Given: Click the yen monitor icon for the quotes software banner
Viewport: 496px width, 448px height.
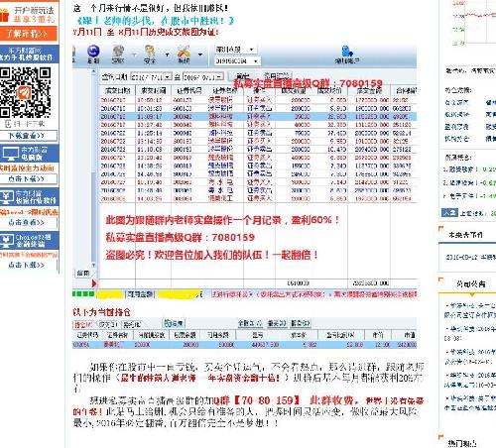Looking at the screenshot, I should click(8, 197).
